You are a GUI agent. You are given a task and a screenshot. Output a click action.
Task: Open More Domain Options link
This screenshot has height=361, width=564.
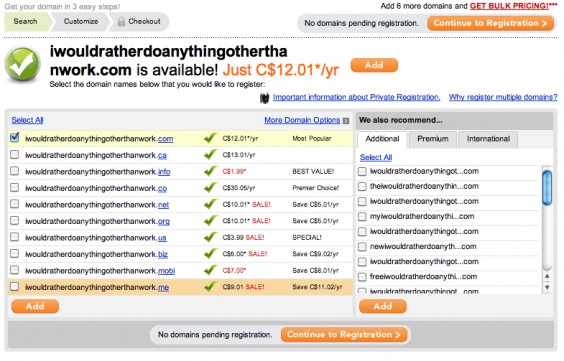(x=302, y=120)
